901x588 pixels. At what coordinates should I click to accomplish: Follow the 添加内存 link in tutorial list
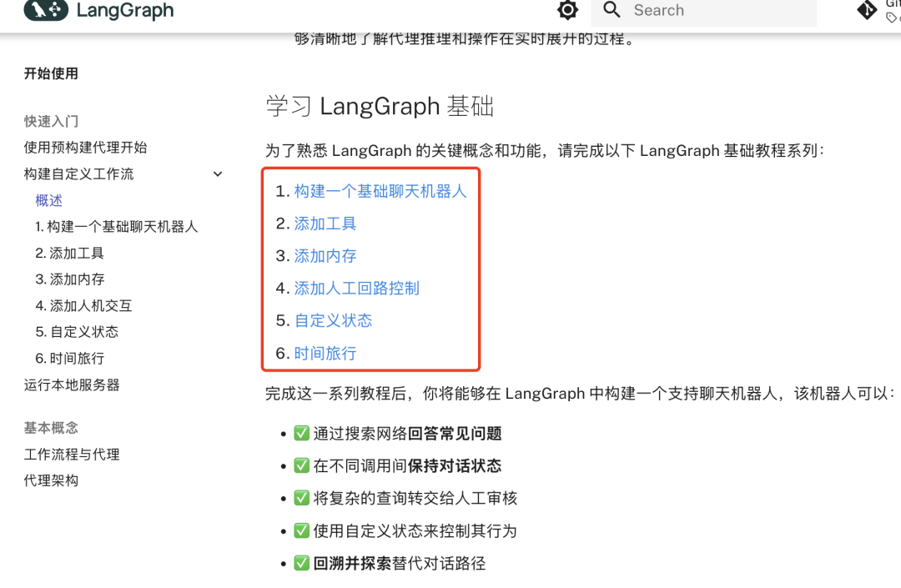[325, 256]
